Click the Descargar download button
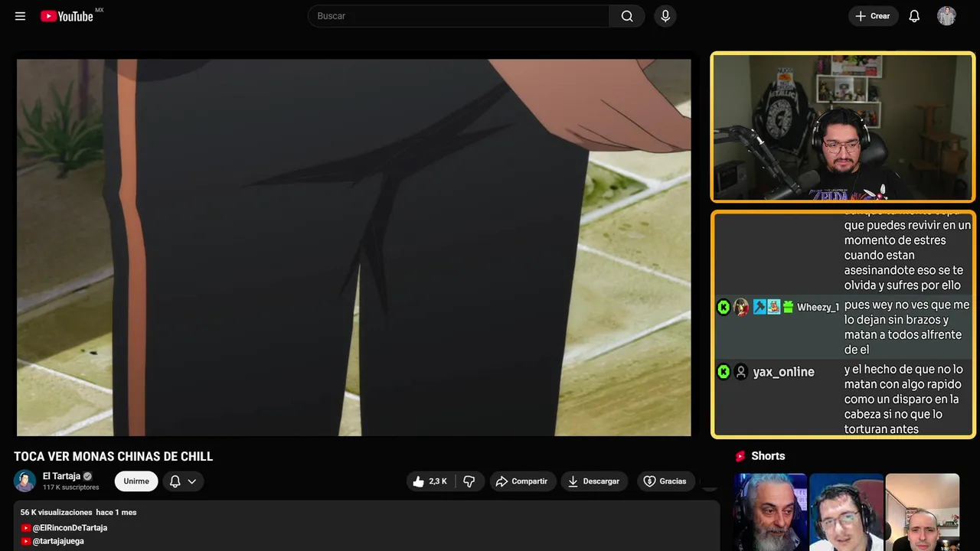The image size is (980, 551). coord(594,481)
